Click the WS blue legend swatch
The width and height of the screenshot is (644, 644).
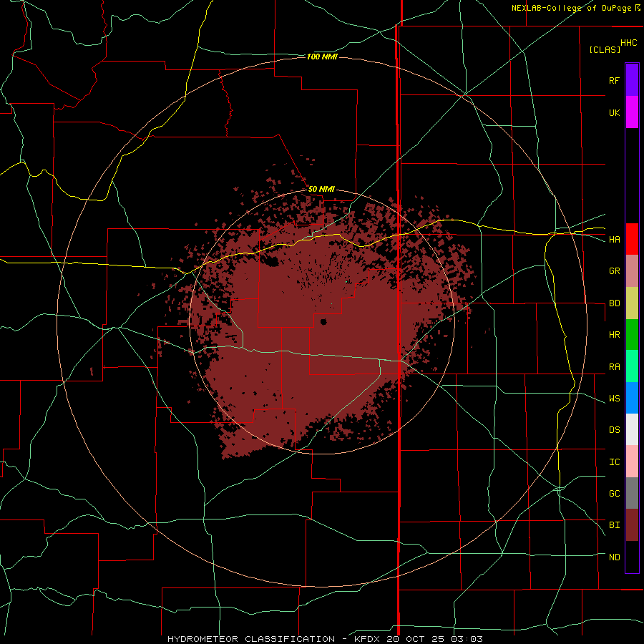(x=632, y=398)
